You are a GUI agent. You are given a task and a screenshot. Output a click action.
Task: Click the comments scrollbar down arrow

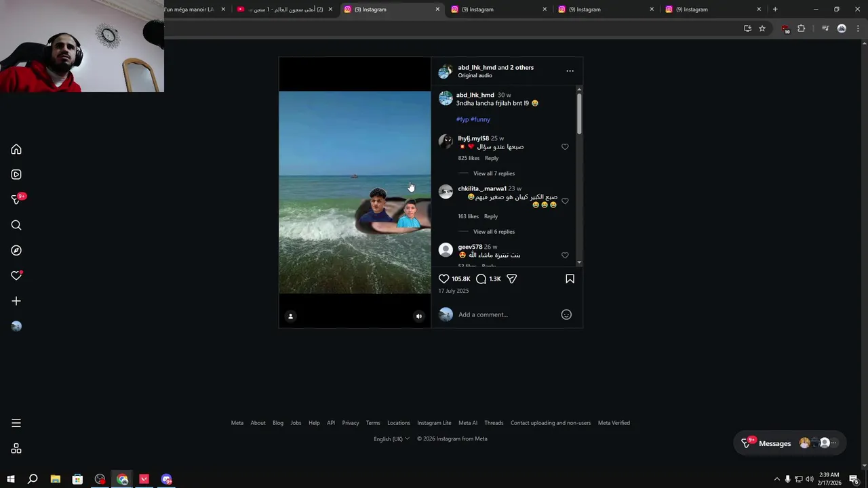click(x=579, y=262)
